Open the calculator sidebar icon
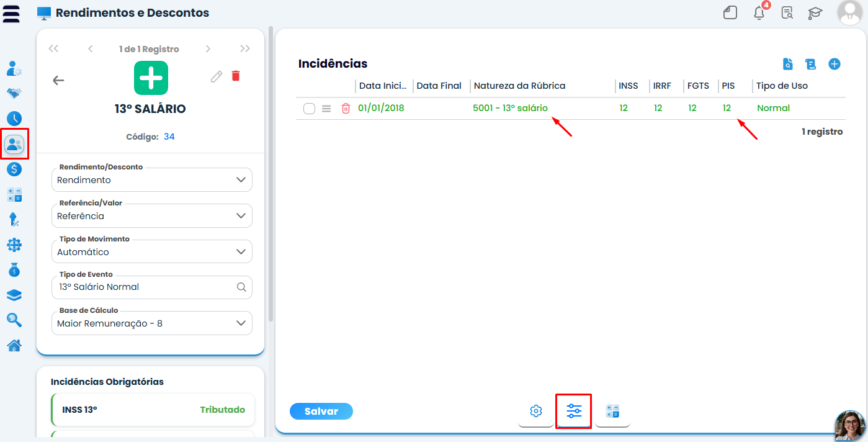This screenshot has height=442, width=868. pyautogui.click(x=14, y=194)
